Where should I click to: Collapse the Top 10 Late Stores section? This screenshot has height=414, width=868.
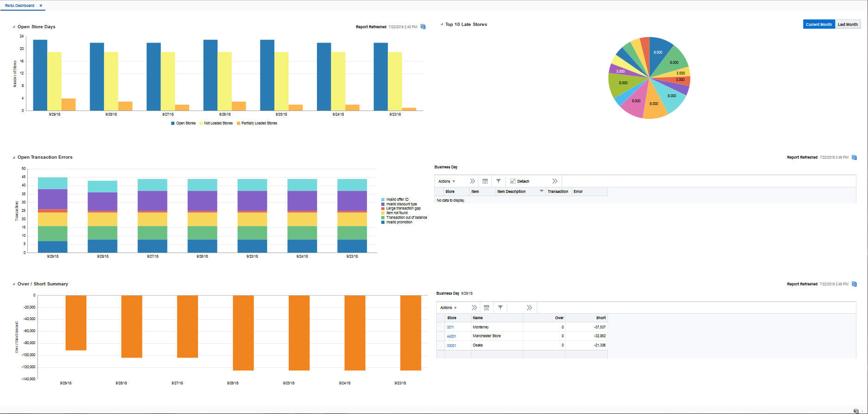point(441,25)
